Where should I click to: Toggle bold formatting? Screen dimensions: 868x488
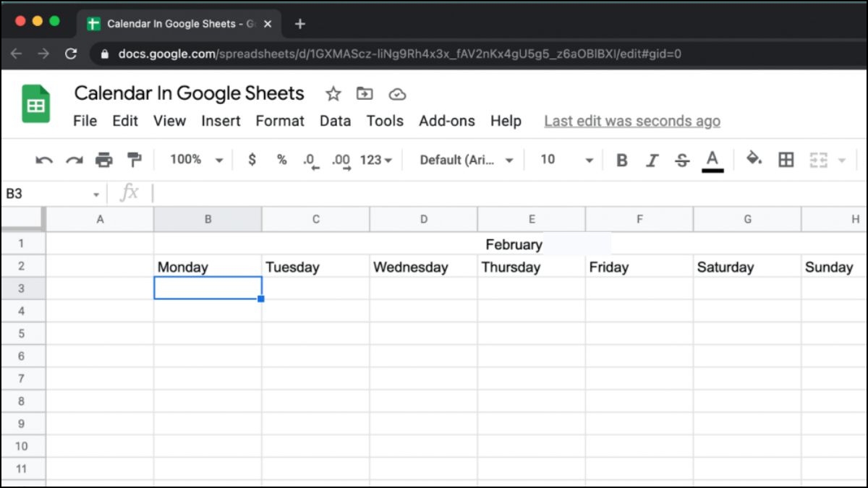(621, 160)
